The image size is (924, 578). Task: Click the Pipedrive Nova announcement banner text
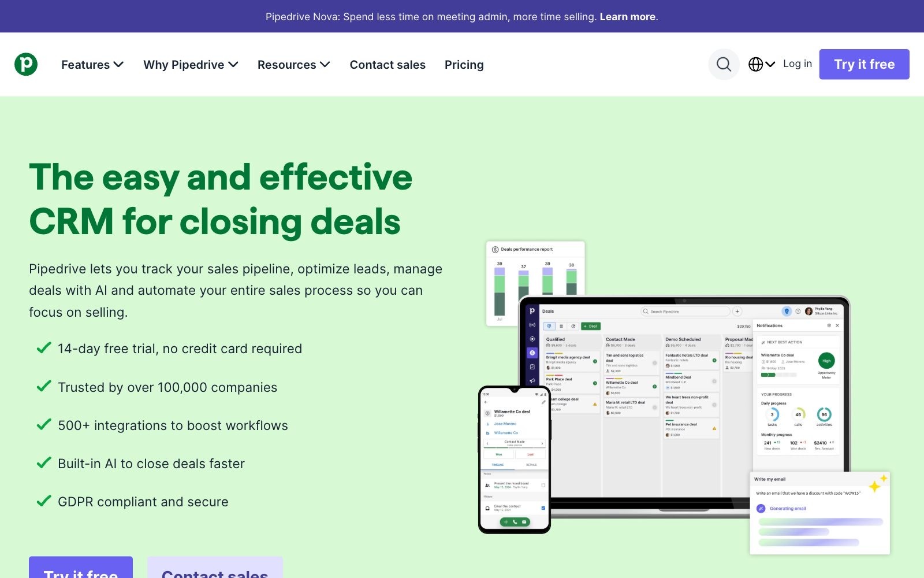click(461, 17)
